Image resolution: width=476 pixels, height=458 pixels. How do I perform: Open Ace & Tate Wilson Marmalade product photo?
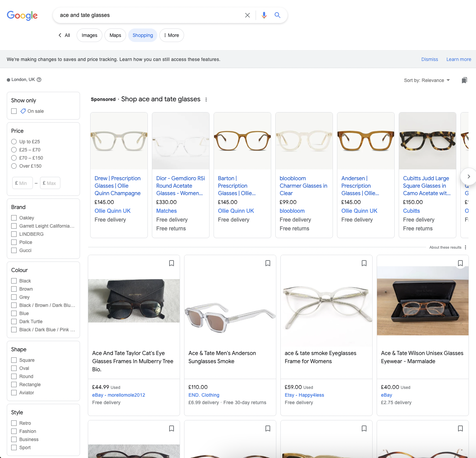tap(423, 301)
